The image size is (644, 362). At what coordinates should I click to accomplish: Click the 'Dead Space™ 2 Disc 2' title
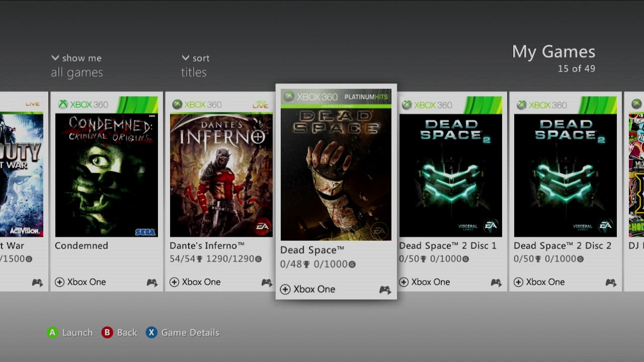tap(562, 246)
